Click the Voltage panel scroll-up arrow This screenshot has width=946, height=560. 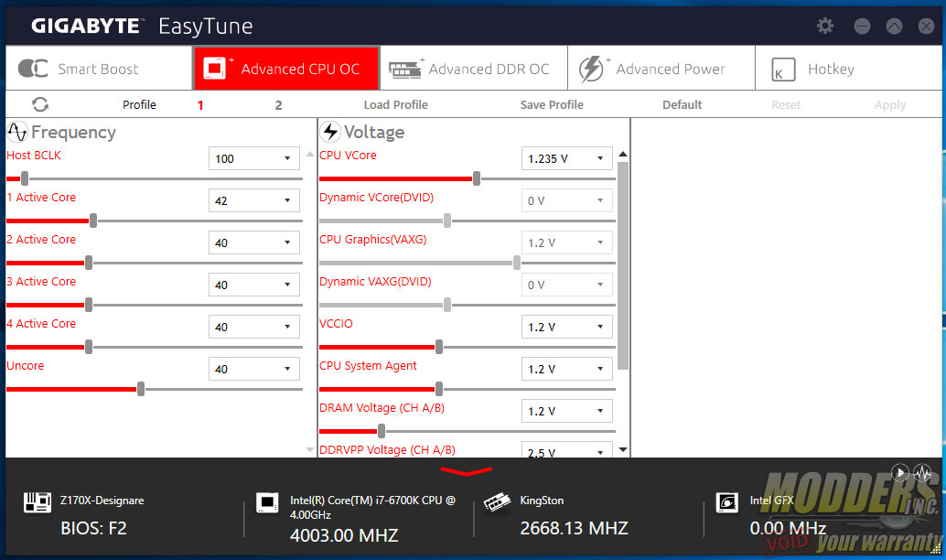[x=623, y=155]
